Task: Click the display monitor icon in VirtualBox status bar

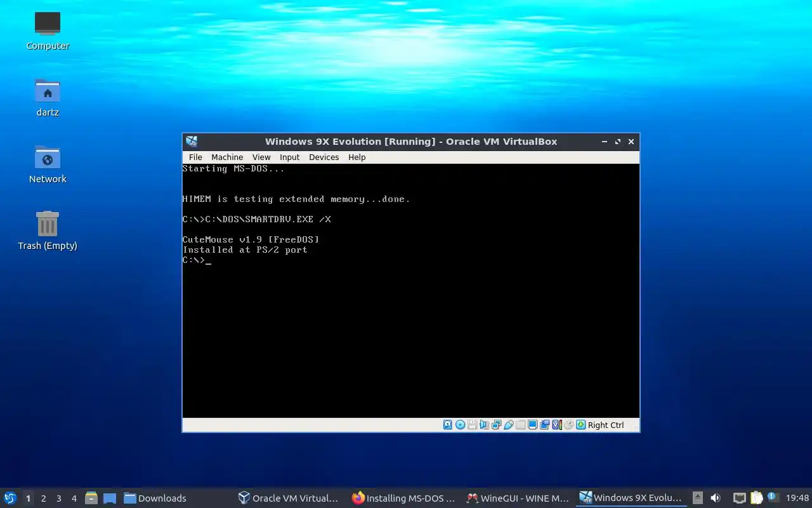Action: (x=532, y=425)
